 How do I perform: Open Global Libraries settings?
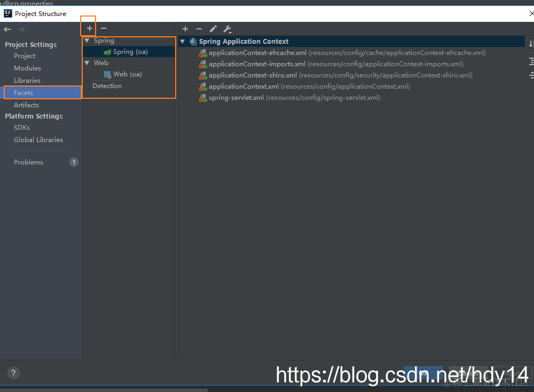pyautogui.click(x=38, y=139)
